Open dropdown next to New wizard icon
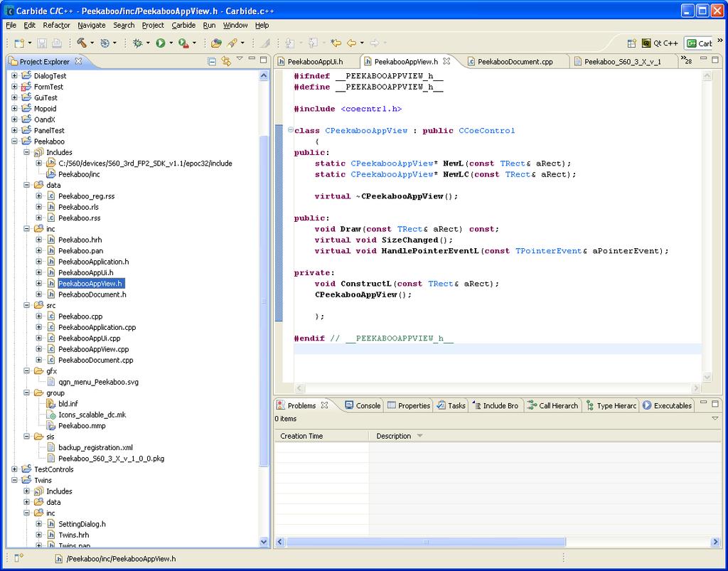This screenshot has height=571, width=728. pyautogui.click(x=30, y=43)
